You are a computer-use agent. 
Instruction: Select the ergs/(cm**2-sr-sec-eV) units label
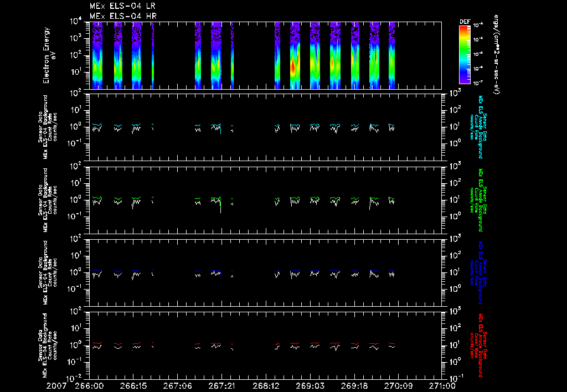496,55
